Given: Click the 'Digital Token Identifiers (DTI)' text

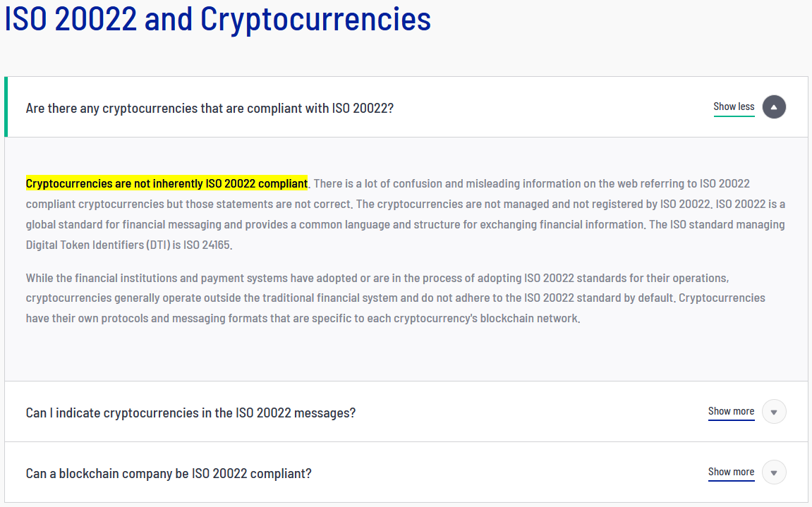Looking at the screenshot, I should click(97, 246).
